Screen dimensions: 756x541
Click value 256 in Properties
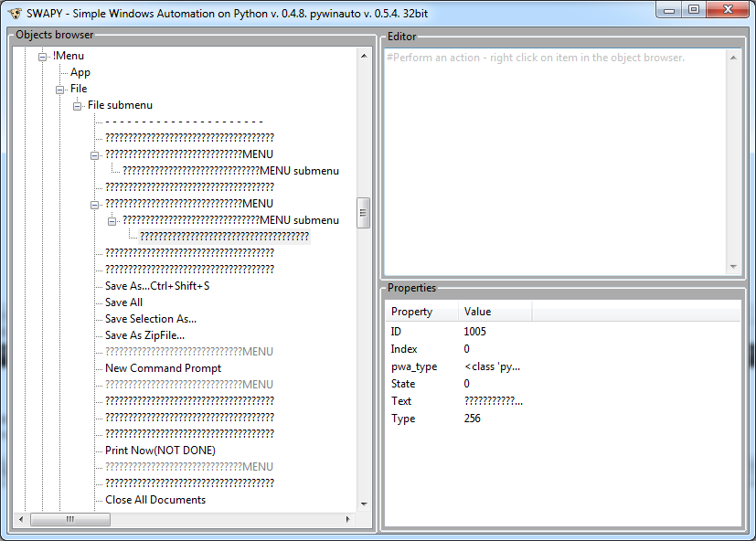pyautogui.click(x=472, y=419)
